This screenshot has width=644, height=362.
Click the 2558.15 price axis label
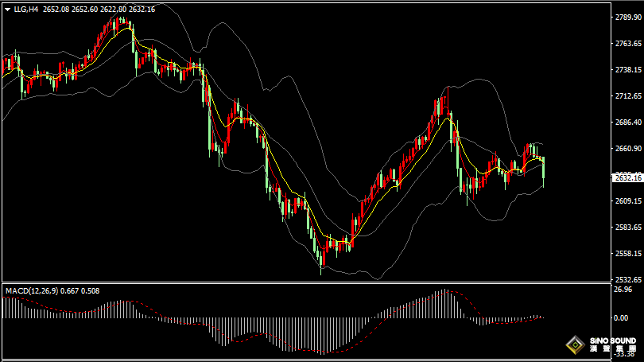(628, 254)
